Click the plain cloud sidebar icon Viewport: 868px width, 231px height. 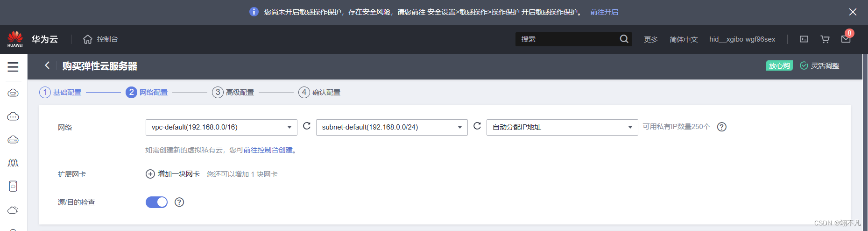13,209
